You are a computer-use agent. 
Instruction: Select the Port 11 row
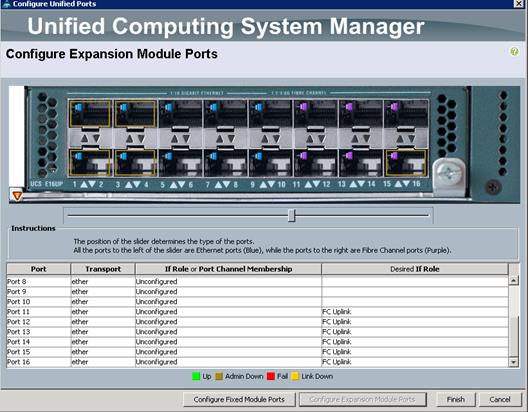257,312
